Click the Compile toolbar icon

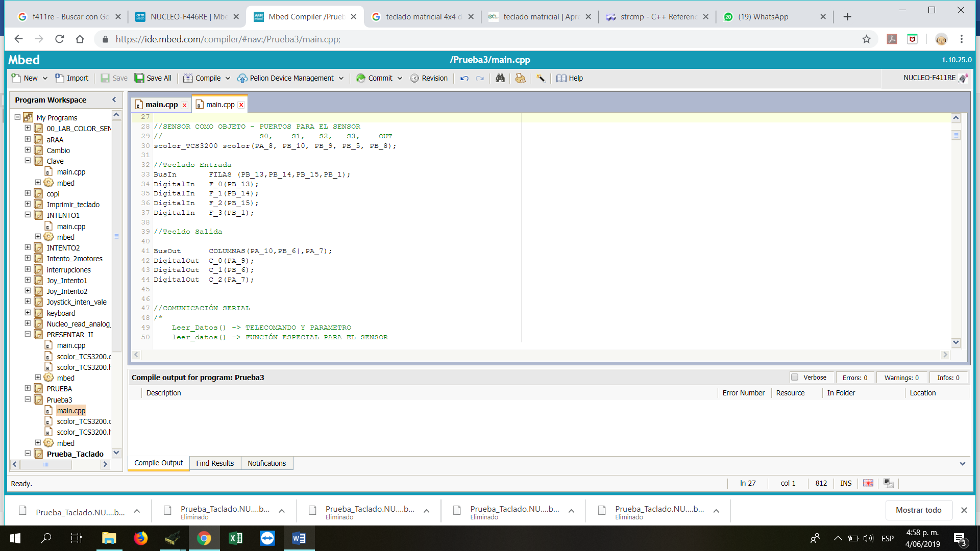188,78
